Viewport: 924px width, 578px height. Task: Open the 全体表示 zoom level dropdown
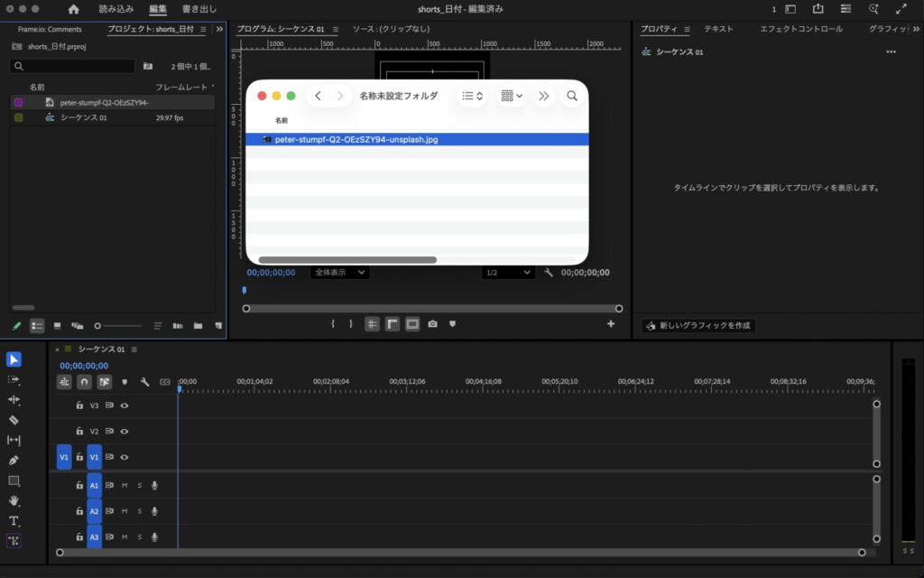coord(339,272)
